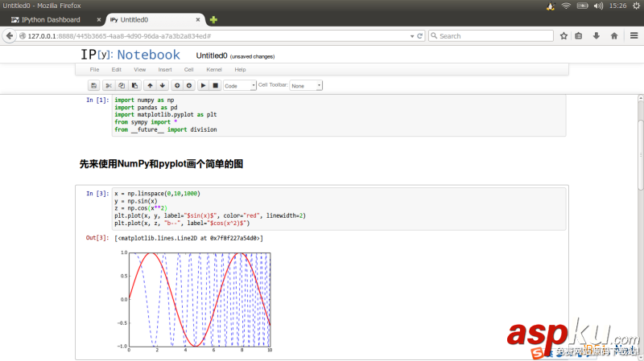Open the Edit menu
This screenshot has height=361, width=644.
tap(116, 70)
